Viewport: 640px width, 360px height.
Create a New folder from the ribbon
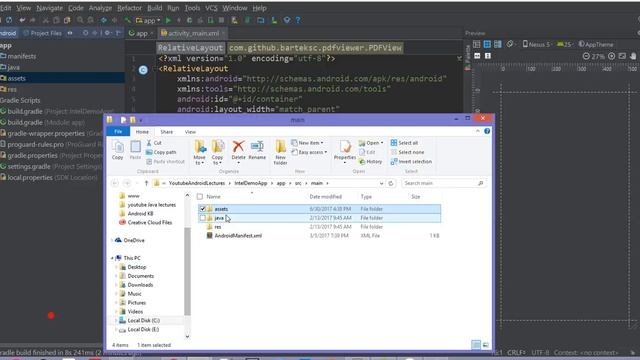[x=280, y=152]
